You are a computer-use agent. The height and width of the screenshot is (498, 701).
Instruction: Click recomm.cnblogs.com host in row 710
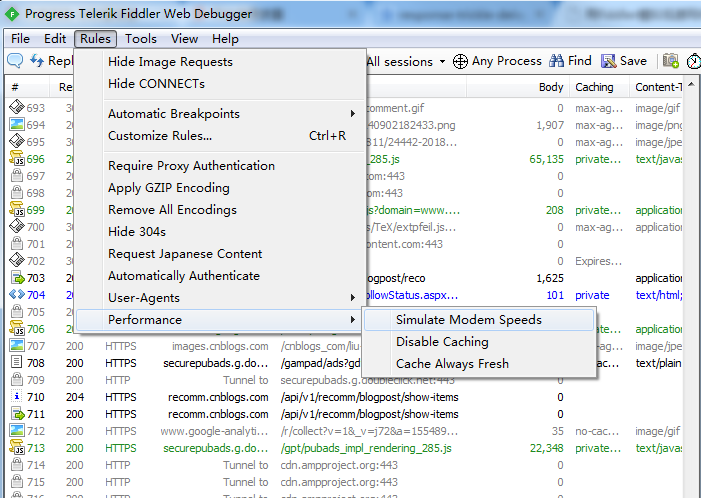[218, 397]
